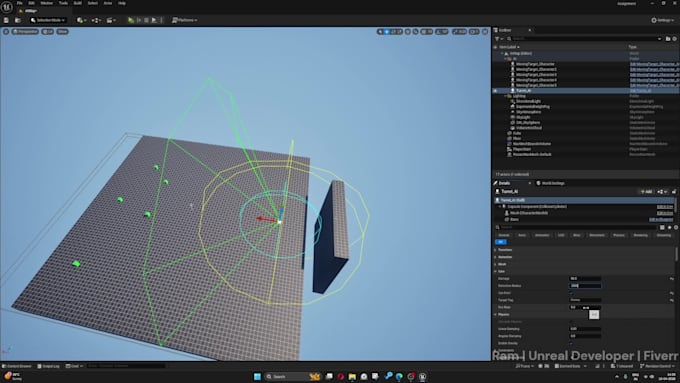Open the Perspective viewport dropdown

tap(25, 32)
